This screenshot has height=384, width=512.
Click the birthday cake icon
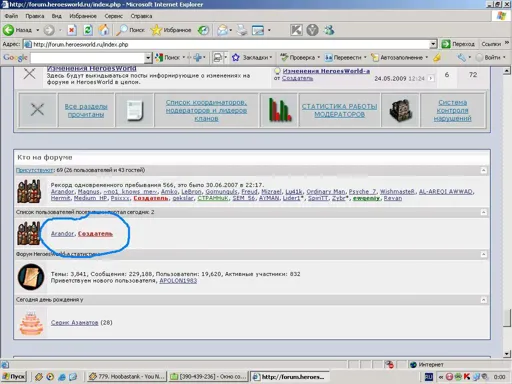click(x=31, y=323)
